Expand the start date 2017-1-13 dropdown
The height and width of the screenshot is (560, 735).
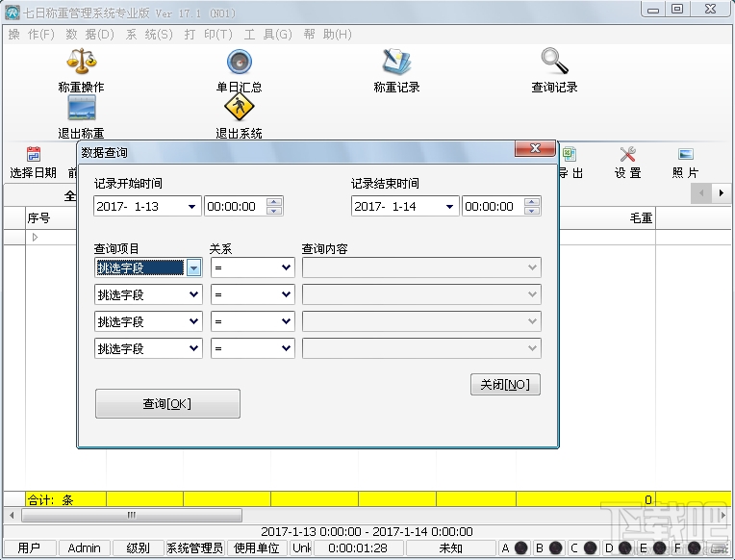tap(191, 206)
